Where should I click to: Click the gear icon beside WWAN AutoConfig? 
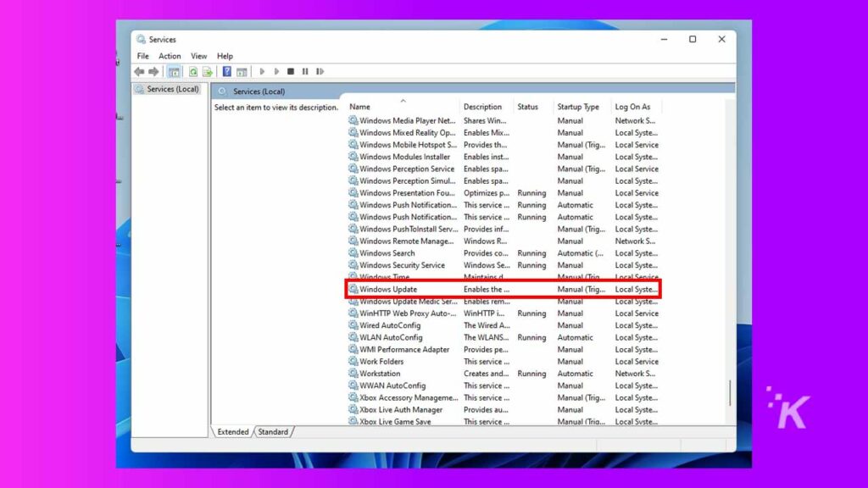[x=353, y=385]
